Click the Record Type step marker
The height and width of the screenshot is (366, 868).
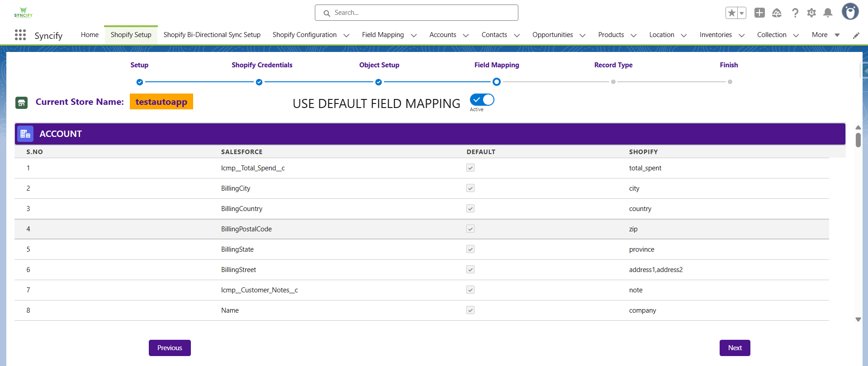(613, 82)
